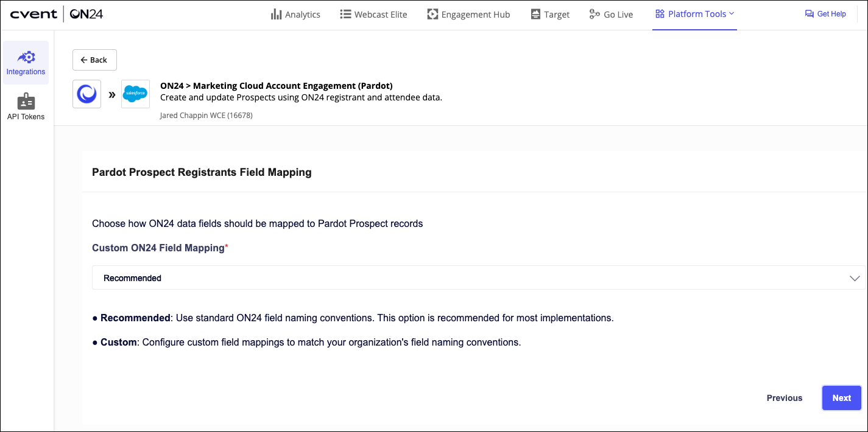Click the Analytics bar chart icon

(x=277, y=14)
